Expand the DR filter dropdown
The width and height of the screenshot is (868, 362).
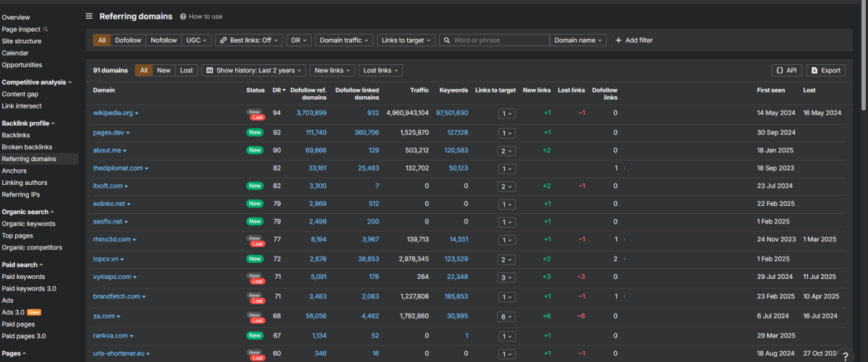[x=298, y=40]
